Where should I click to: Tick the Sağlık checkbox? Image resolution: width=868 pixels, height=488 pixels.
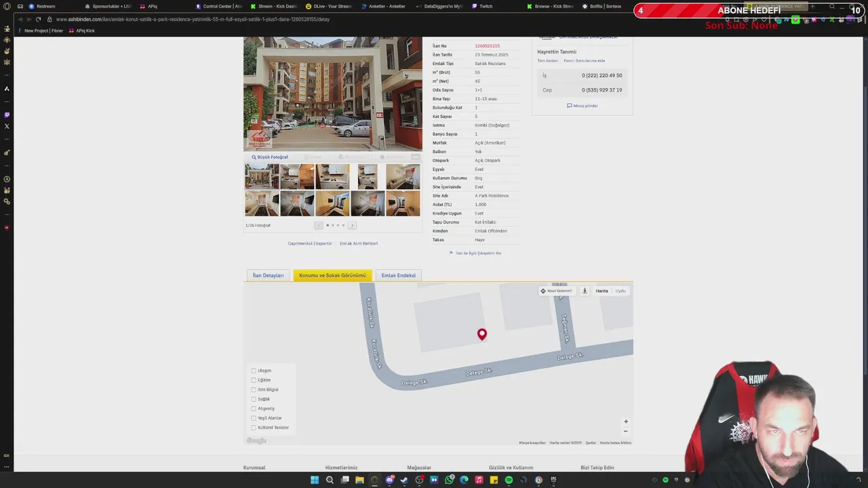(254, 399)
